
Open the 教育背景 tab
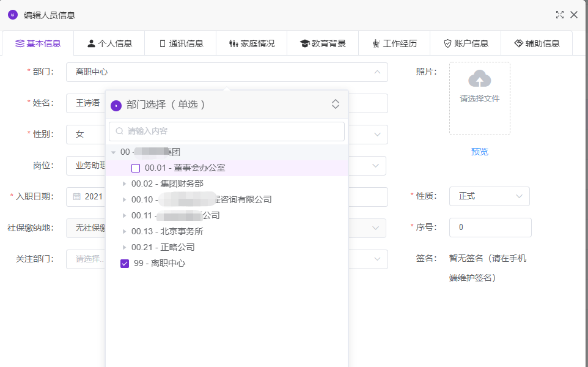pos(323,43)
